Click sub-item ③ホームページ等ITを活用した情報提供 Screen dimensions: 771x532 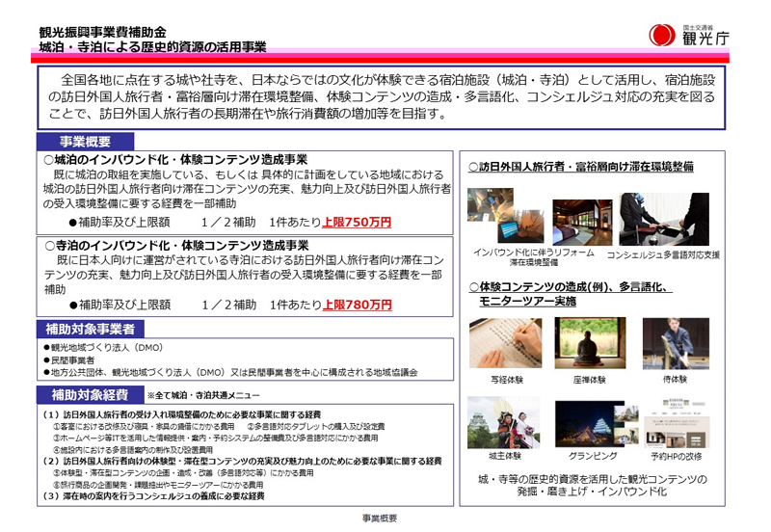215,438
